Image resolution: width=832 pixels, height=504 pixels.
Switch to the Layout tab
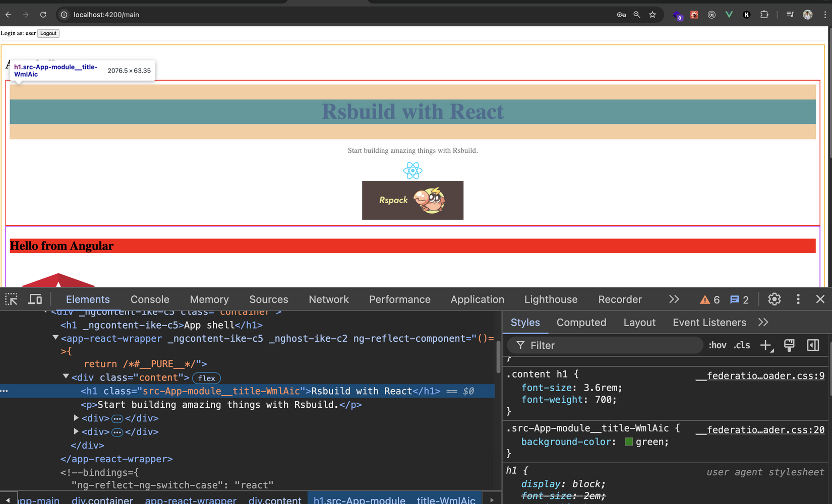click(639, 323)
